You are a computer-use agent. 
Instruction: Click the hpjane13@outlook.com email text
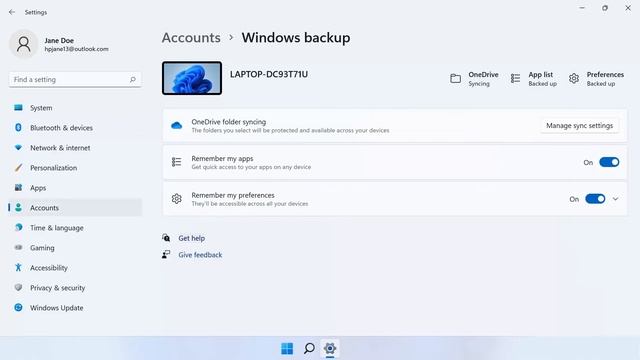pyautogui.click(x=76, y=49)
